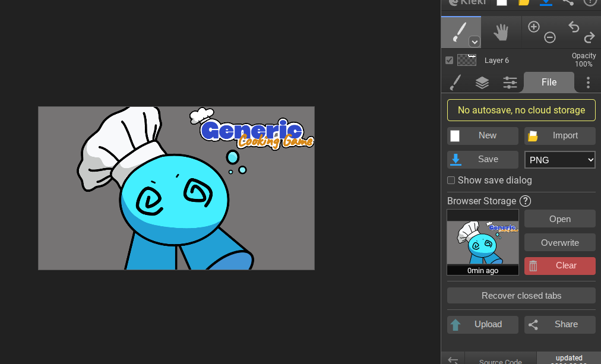Switch to the File tab
This screenshot has width=601, height=364.
[549, 83]
